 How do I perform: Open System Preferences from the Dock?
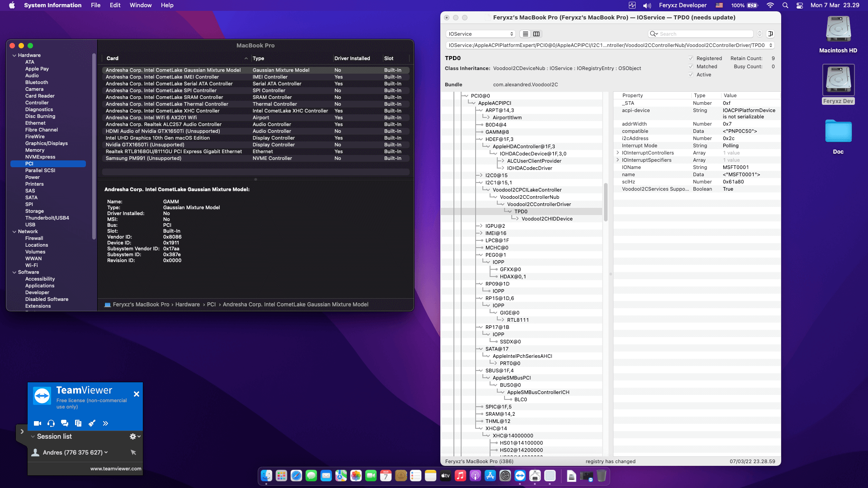click(x=505, y=476)
